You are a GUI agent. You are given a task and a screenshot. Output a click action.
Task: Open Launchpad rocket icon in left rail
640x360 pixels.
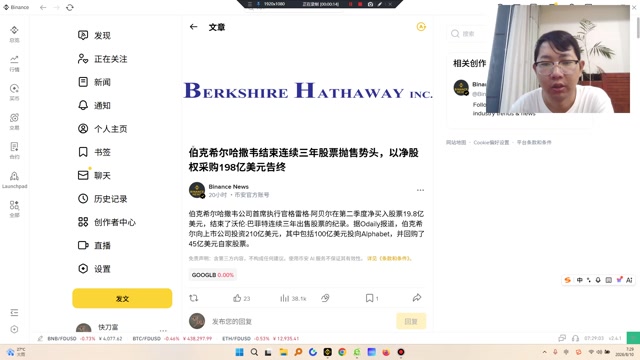(x=14, y=176)
